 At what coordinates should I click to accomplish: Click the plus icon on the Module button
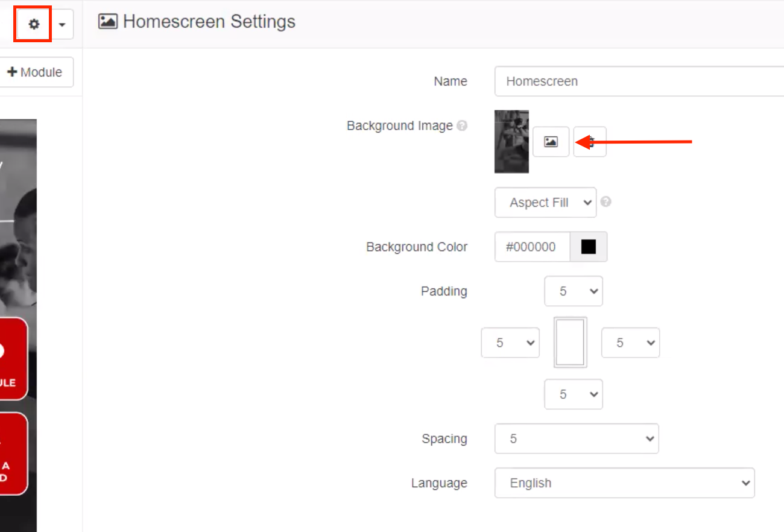click(16, 72)
